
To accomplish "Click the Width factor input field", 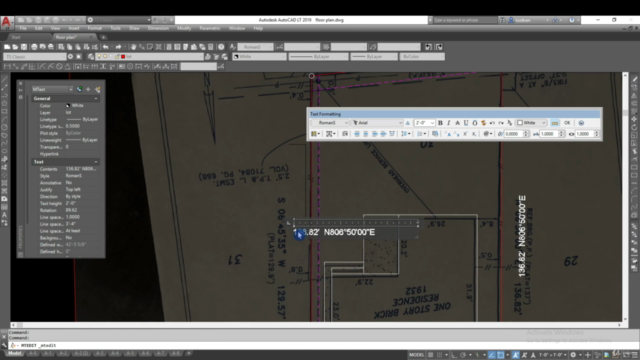I will pos(584,134).
